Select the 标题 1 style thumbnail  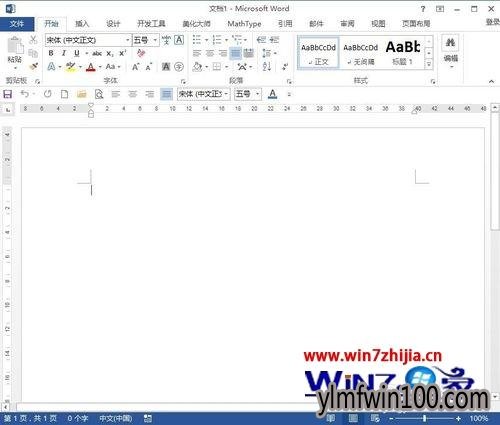tap(402, 53)
